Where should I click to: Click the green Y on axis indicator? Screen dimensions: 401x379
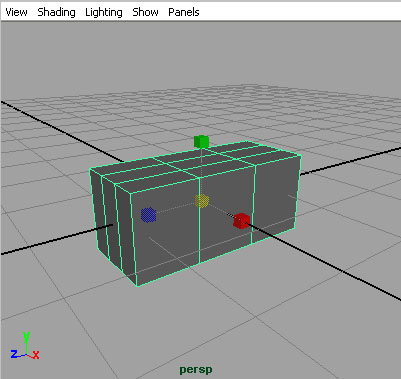click(26, 337)
